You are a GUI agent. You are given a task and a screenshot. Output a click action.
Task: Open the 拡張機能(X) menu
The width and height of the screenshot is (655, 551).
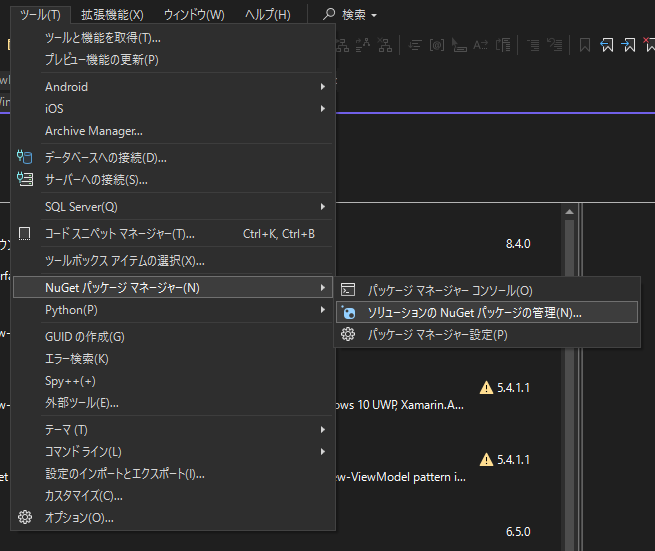[112, 15]
